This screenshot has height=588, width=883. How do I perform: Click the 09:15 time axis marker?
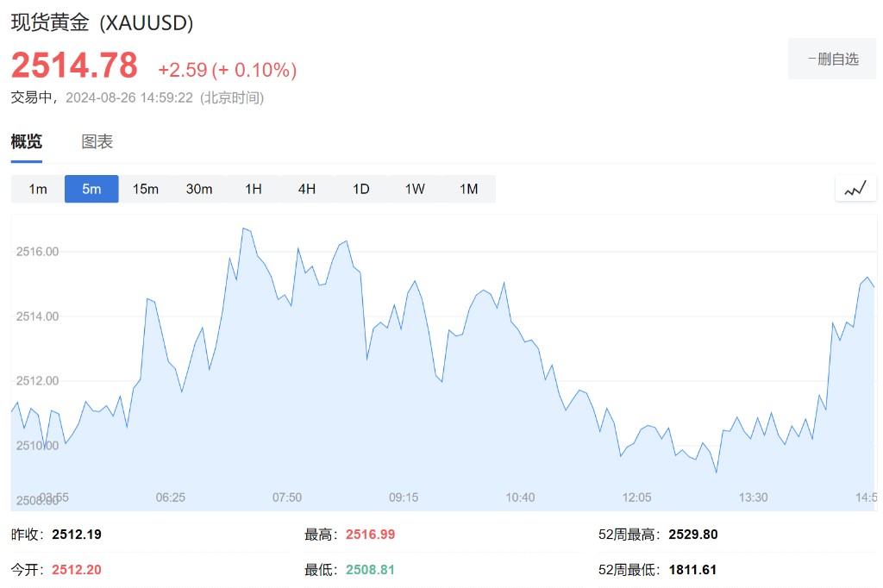[x=404, y=497]
